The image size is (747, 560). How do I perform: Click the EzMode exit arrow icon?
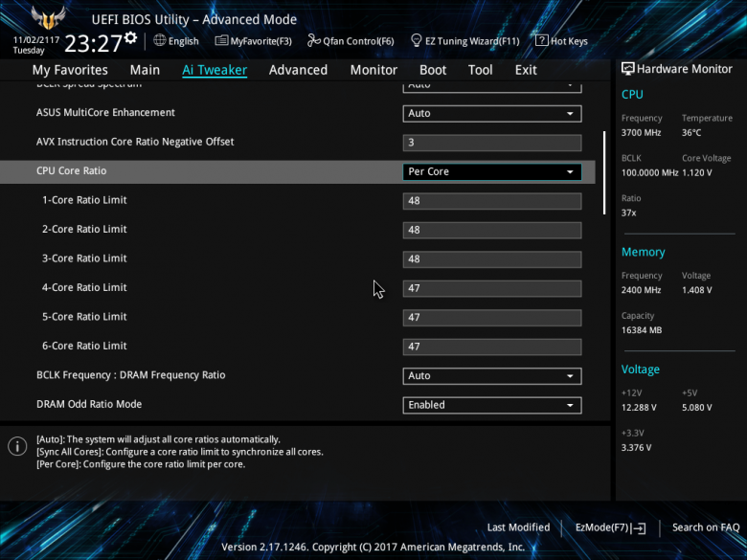(640, 528)
